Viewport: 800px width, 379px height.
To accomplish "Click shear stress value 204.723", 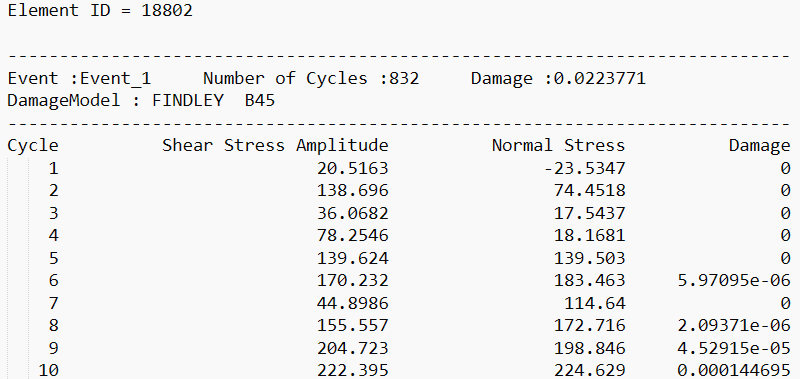I will tap(353, 348).
